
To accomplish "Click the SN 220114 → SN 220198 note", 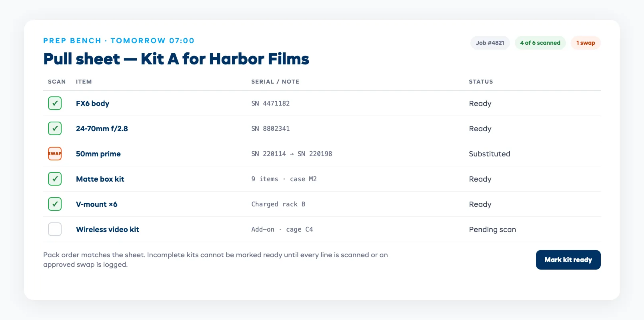I will (292, 154).
